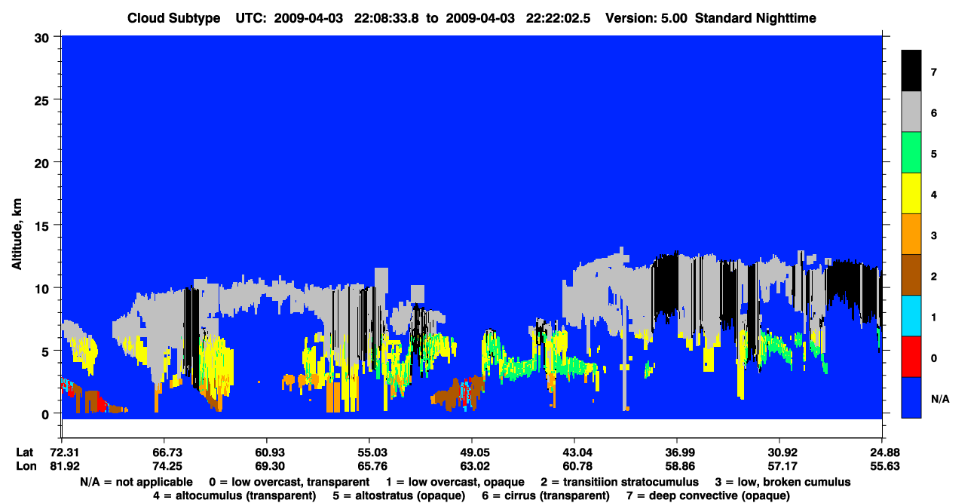Click the 'Lon' row label
The height and width of the screenshot is (503, 980).
pyautogui.click(x=25, y=466)
